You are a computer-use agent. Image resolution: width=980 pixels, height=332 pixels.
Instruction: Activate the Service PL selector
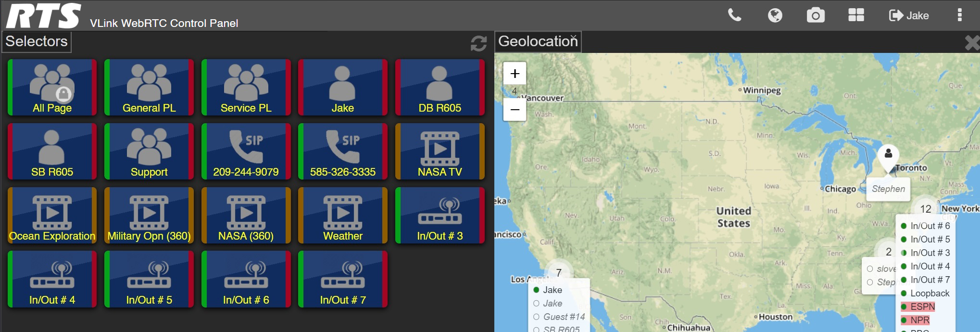coord(246,87)
